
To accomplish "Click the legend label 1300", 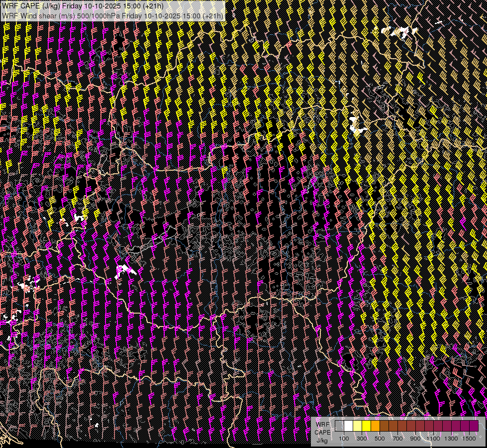I will coord(451,439).
